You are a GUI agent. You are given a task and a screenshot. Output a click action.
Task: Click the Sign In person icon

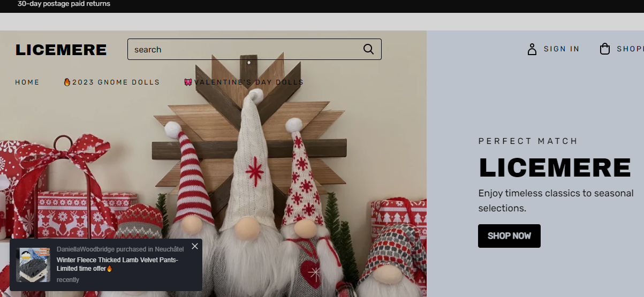click(x=532, y=49)
